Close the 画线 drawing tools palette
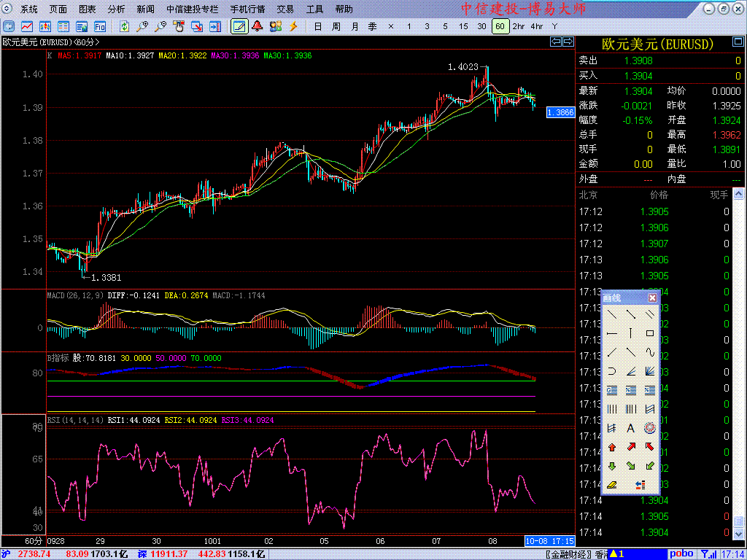747x560 pixels. coord(652,297)
